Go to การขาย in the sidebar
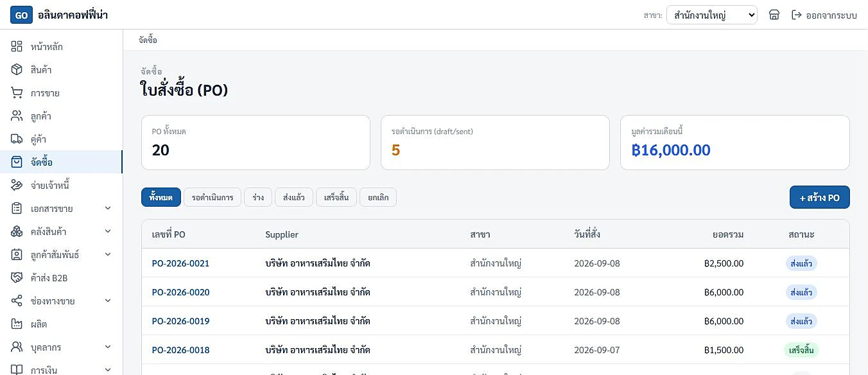This screenshot has width=868, height=375. click(61, 93)
